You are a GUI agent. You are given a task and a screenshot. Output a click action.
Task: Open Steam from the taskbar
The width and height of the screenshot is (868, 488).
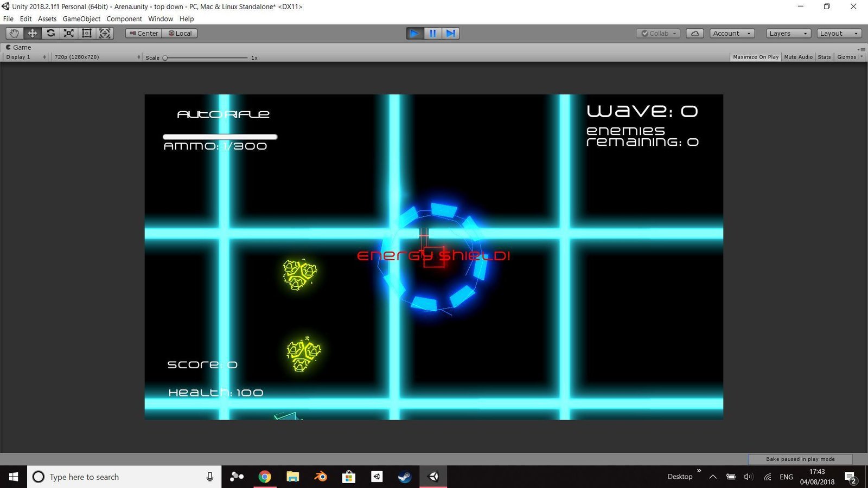coord(404,477)
